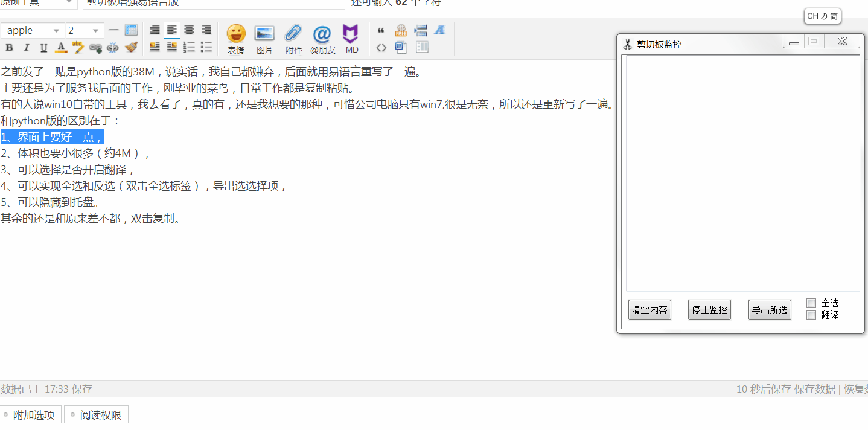
Task: Click 停止监控 button
Action: click(x=709, y=310)
